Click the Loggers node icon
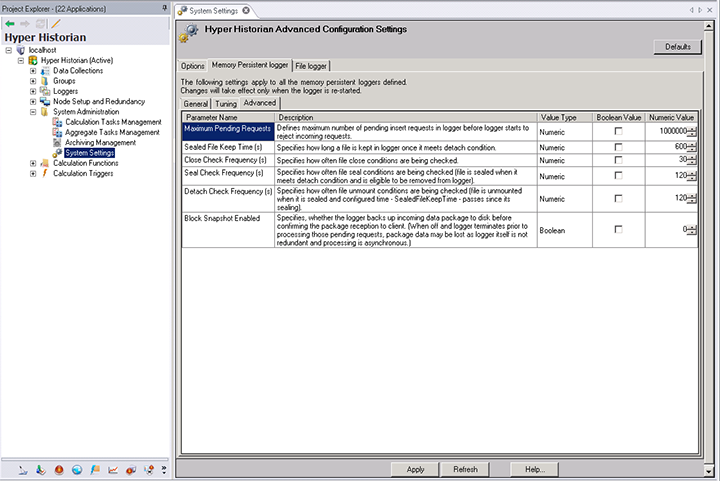The image size is (720, 481). coord(45,91)
